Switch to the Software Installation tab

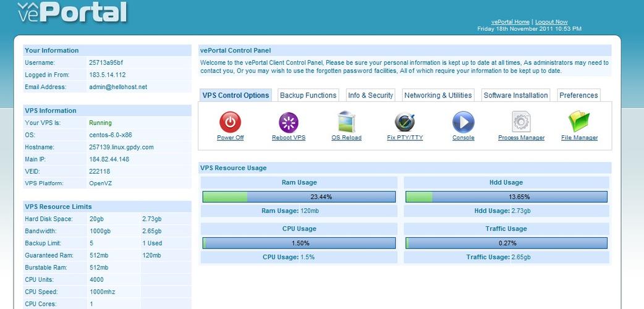pyautogui.click(x=515, y=95)
